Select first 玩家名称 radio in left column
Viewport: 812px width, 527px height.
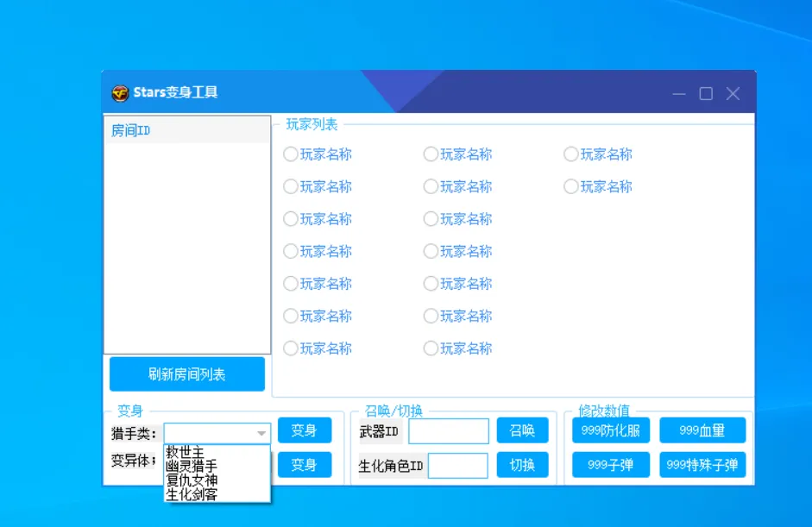(x=291, y=154)
